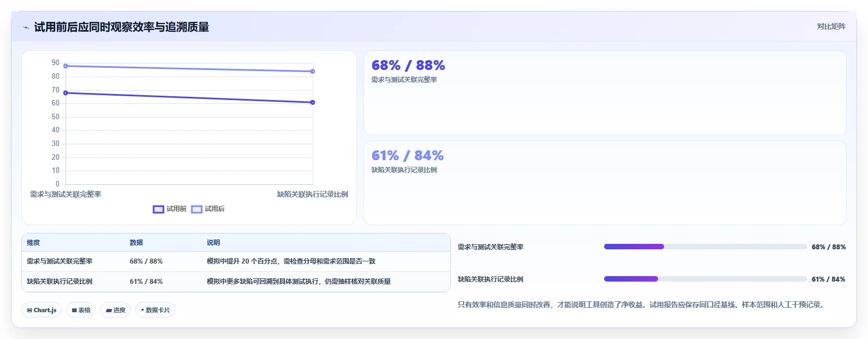Click the 说明 table column header
This screenshot has height=339, width=868.
213,243
